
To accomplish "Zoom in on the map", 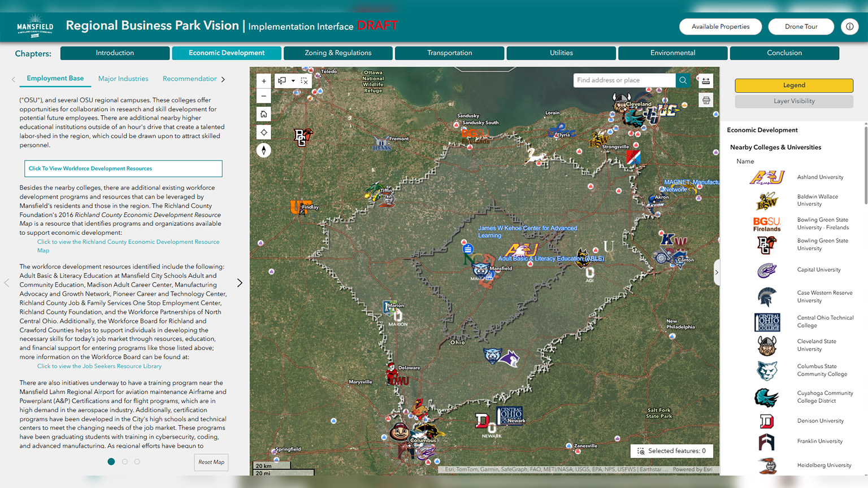I will [x=264, y=81].
